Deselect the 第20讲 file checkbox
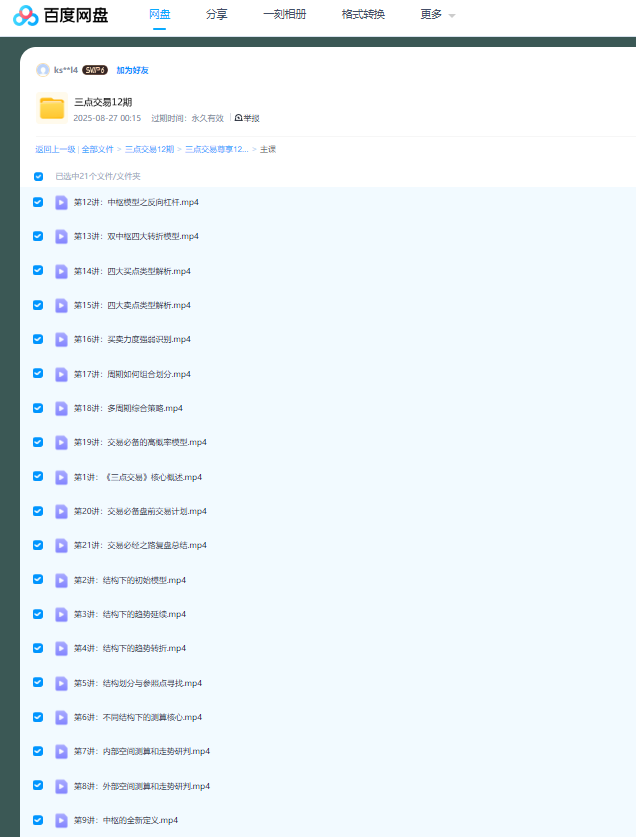 pos(38,511)
